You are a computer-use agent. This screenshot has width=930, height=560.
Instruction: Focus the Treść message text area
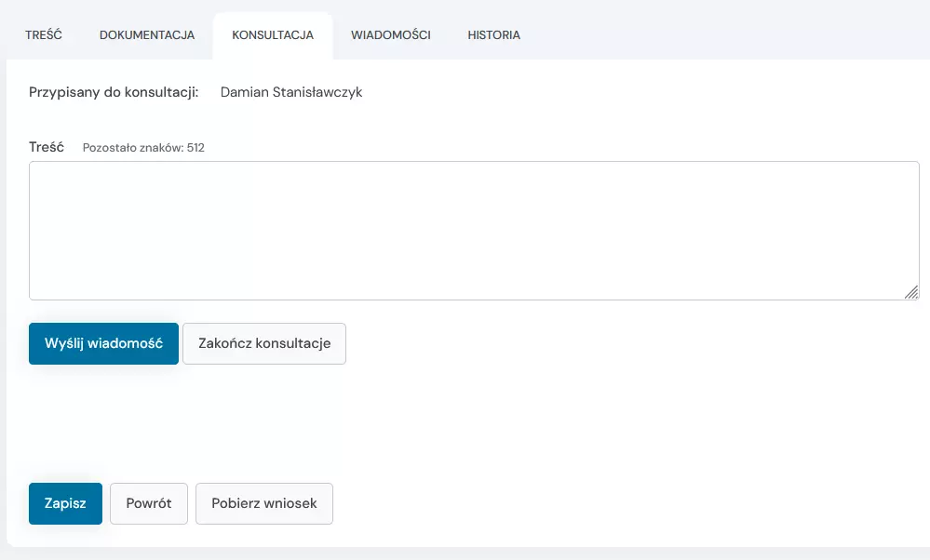pos(475,228)
